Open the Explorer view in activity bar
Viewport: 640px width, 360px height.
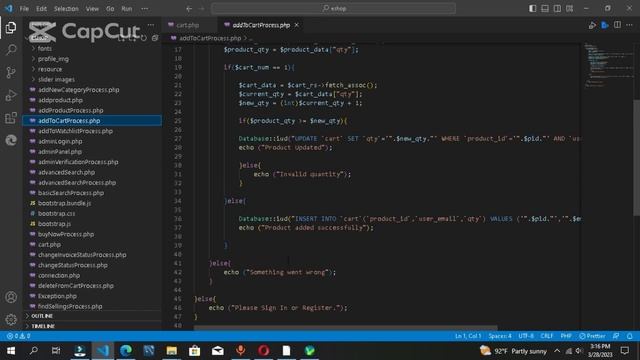tap(11, 28)
